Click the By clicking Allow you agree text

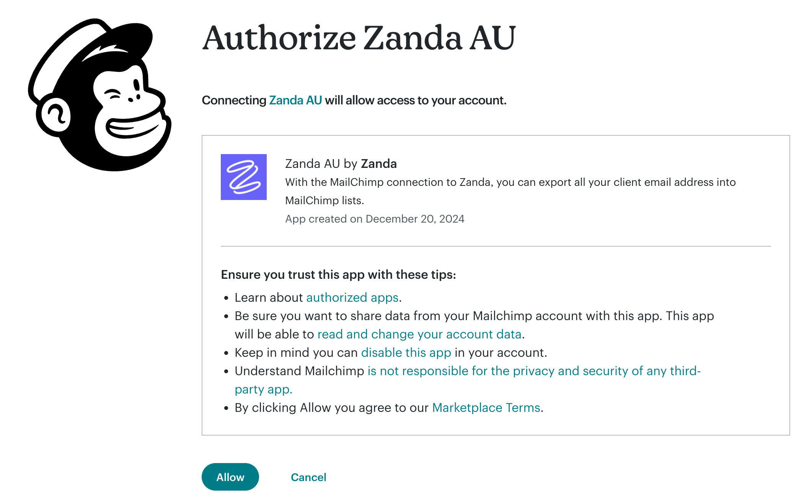pyautogui.click(x=331, y=408)
